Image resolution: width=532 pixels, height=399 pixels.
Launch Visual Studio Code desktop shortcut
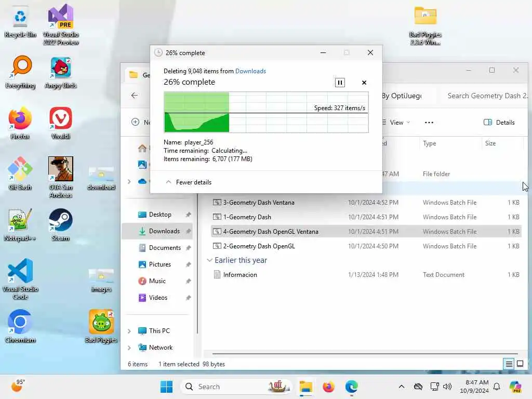pyautogui.click(x=20, y=279)
